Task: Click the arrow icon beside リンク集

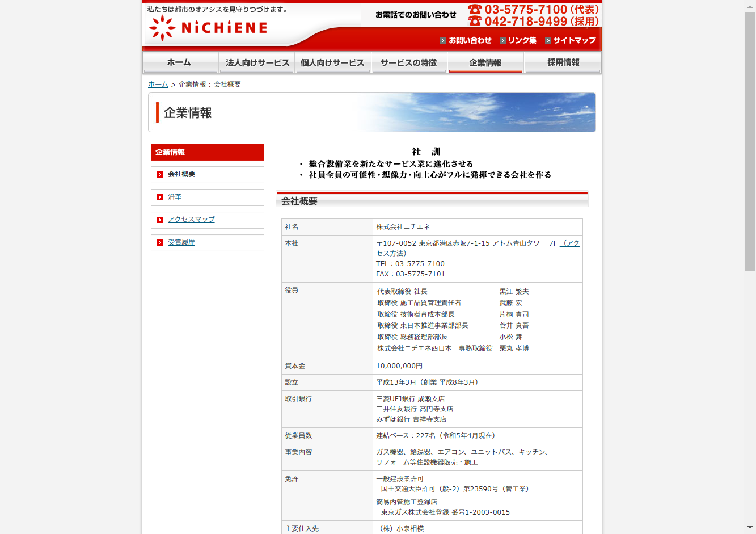Action: point(502,40)
